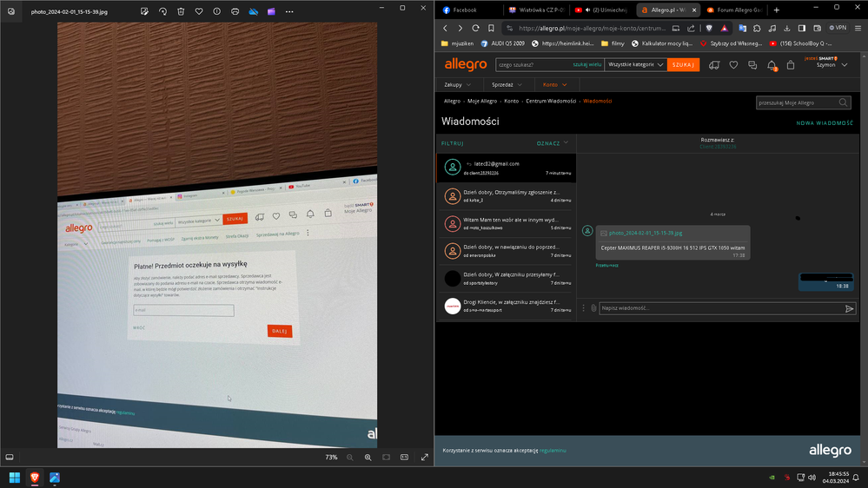Open the Kalkulator mocy bookmark
The image size is (868, 488).
(661, 43)
